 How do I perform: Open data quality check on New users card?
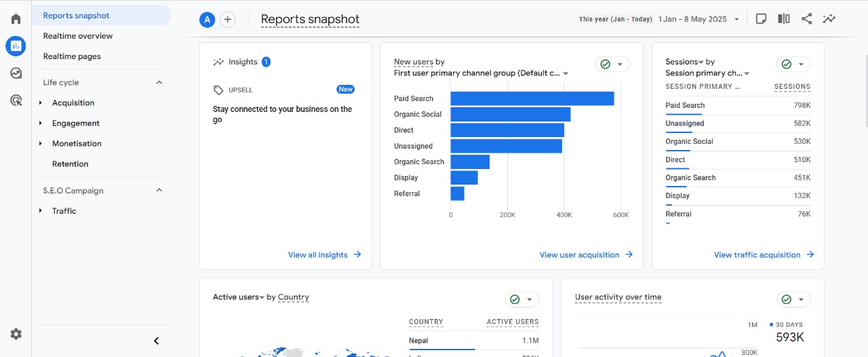(612, 64)
